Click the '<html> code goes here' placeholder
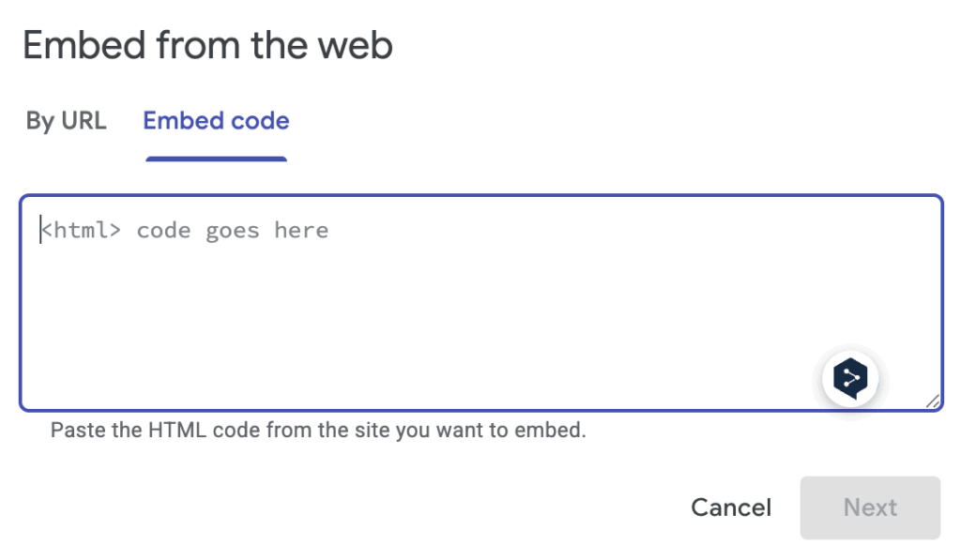The height and width of the screenshot is (560, 961). point(184,231)
